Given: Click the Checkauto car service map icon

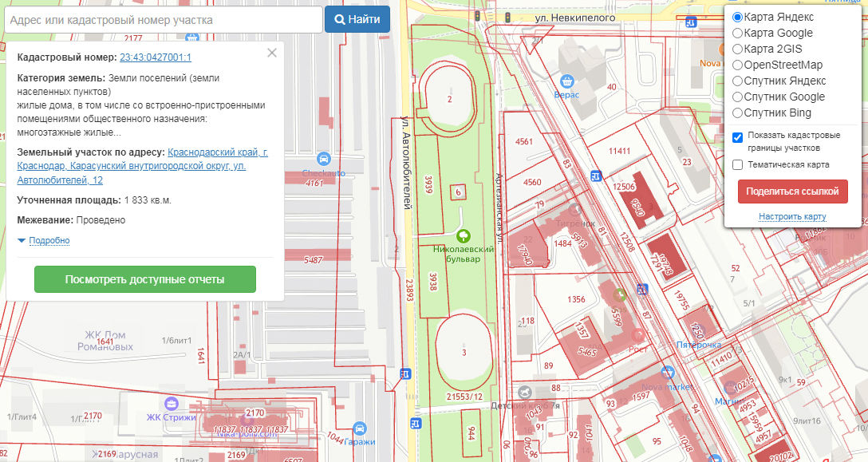Looking at the screenshot, I should click(324, 158).
